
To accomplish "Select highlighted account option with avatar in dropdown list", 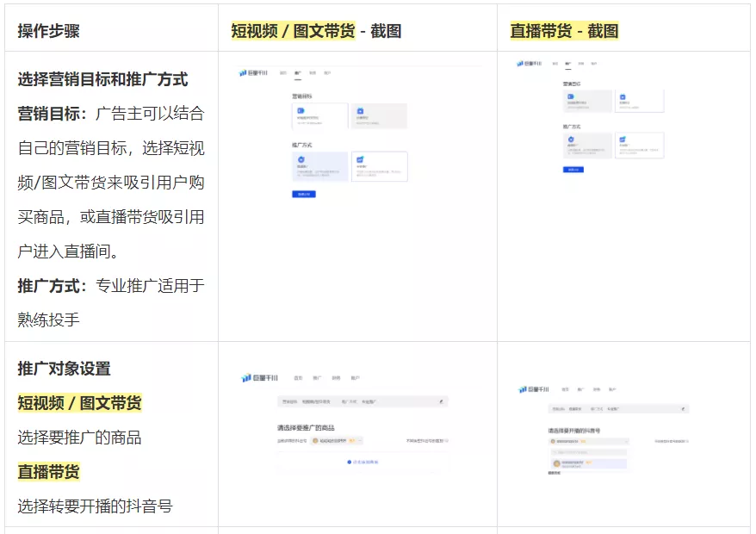I will (x=589, y=464).
